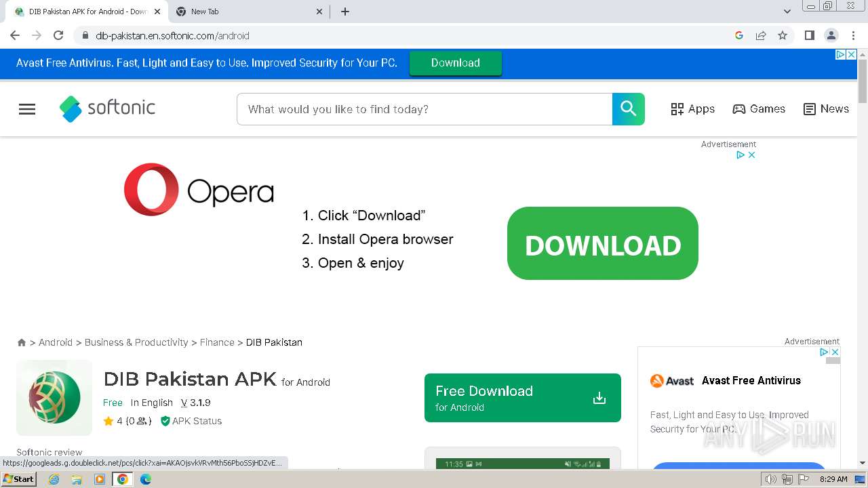Click the green 'Free' label
This screenshot has width=868, height=488.
point(113,403)
